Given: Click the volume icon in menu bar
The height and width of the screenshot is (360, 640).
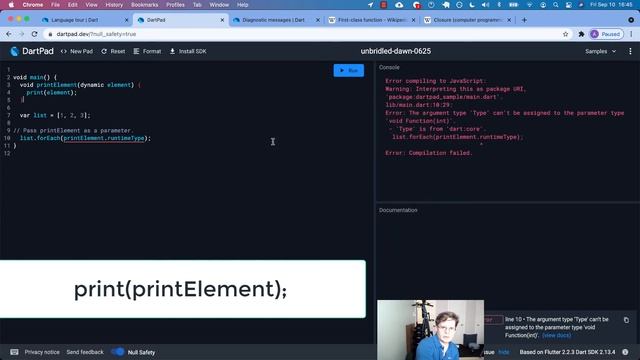Looking at the screenshot, I should point(485,5).
